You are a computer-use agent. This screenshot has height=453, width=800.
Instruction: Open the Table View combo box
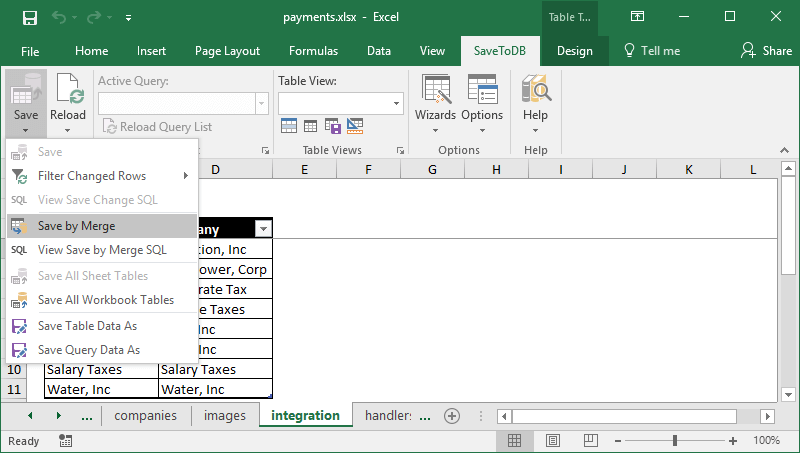coord(341,104)
